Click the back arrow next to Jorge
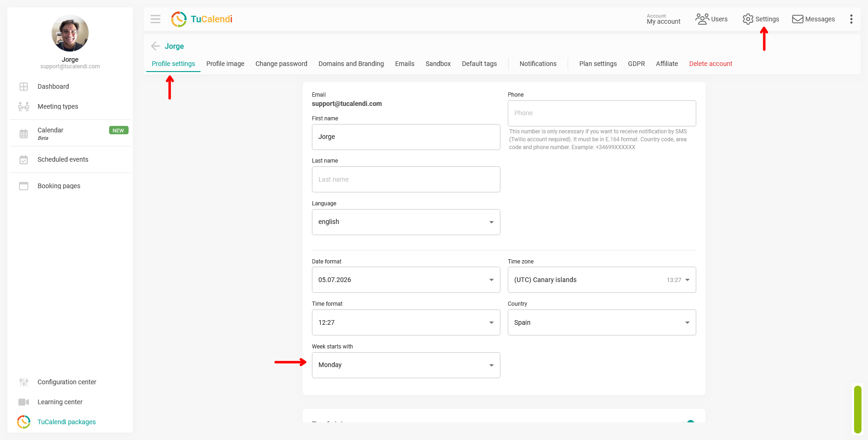 [x=155, y=46]
